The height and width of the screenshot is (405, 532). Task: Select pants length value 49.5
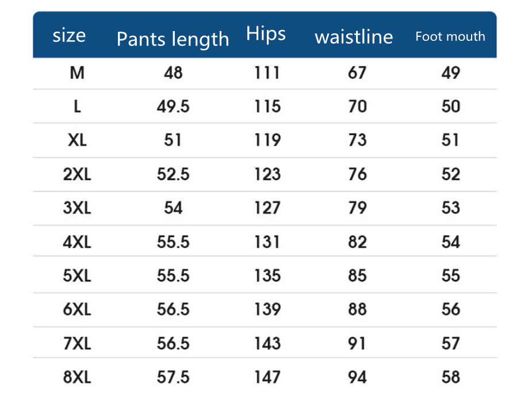pyautogui.click(x=173, y=106)
